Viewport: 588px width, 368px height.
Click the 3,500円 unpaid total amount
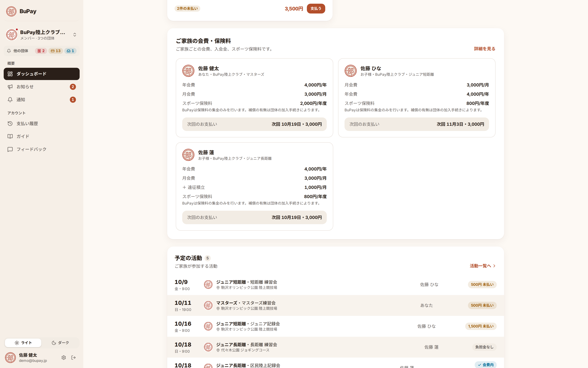click(x=294, y=9)
